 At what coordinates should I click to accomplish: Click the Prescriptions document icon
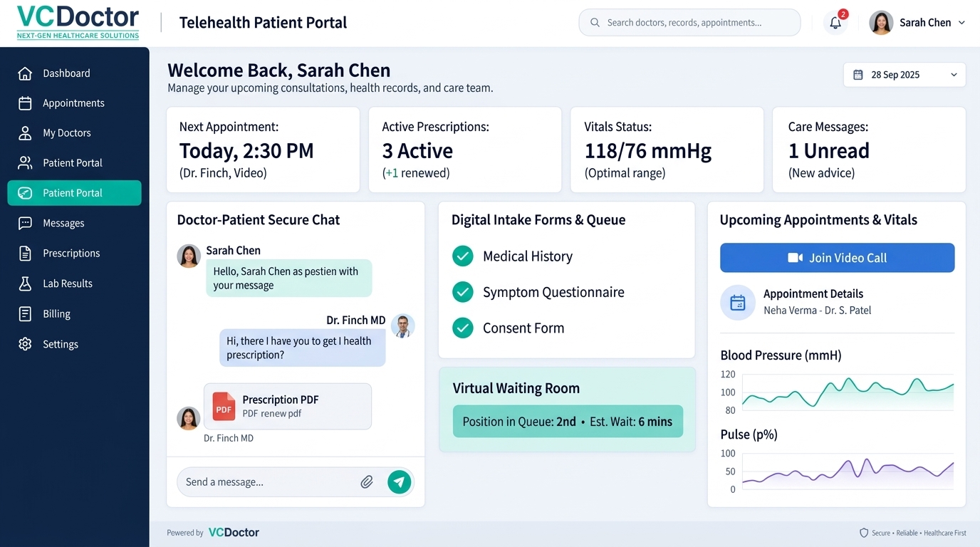pyautogui.click(x=25, y=253)
